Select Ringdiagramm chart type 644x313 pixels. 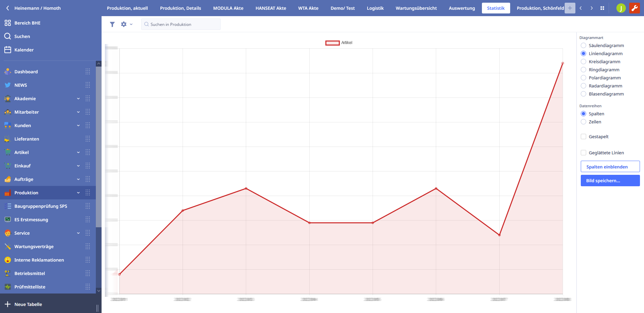(583, 70)
